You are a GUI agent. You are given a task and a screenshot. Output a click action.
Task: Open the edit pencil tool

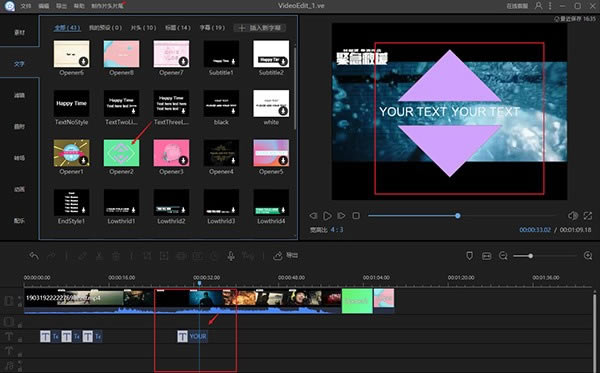(83, 256)
